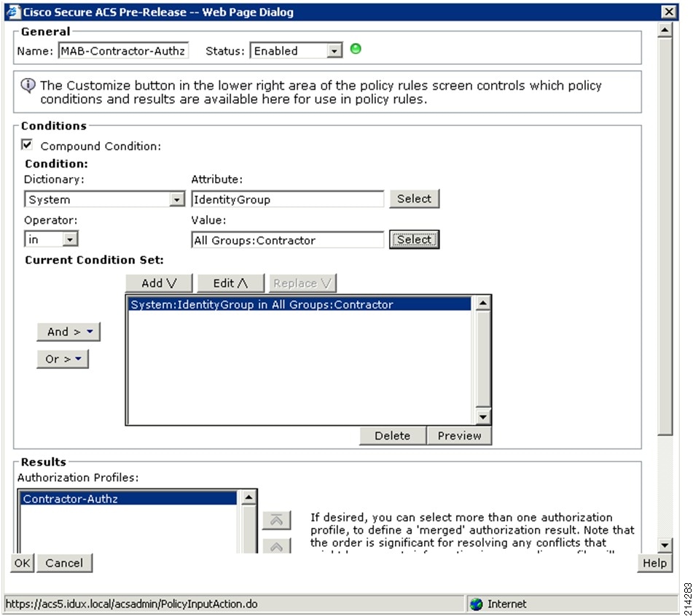Move profile to top with double-arrow icon

276,520
